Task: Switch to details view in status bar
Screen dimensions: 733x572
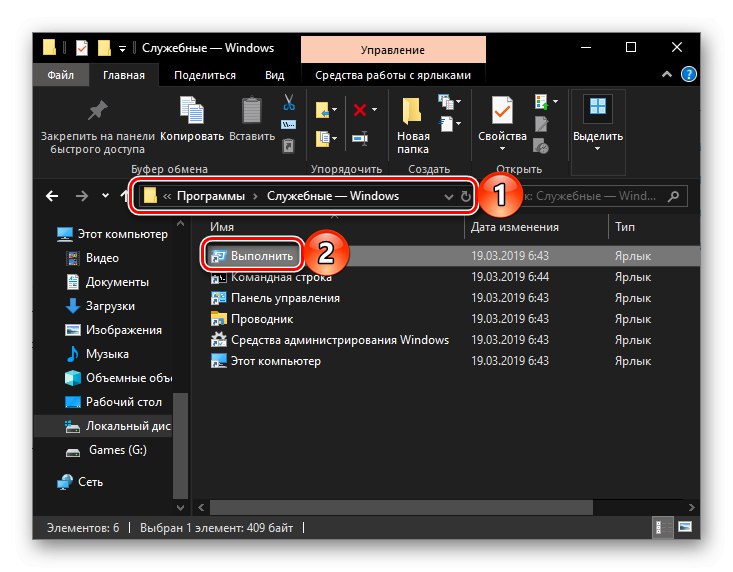Action: (x=662, y=528)
